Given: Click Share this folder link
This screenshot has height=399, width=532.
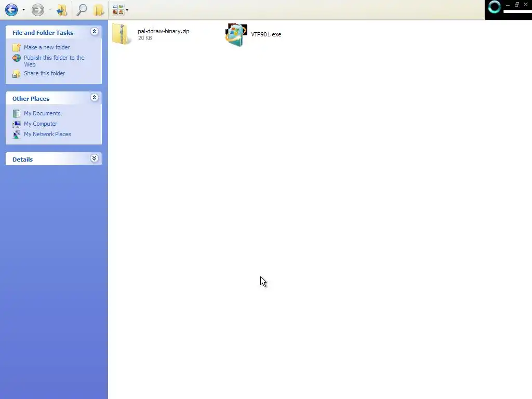Looking at the screenshot, I should pos(45,73).
